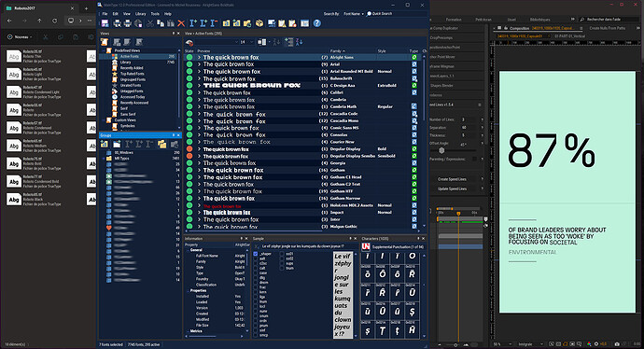Open the Library menu
644x349 pixels.
[140, 14]
